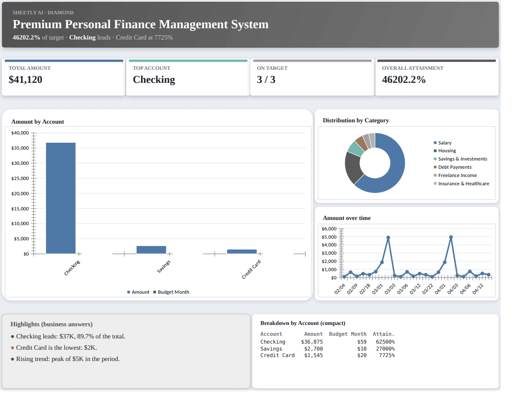
Task: Click the Attain. column header
Action: pyautogui.click(x=384, y=334)
